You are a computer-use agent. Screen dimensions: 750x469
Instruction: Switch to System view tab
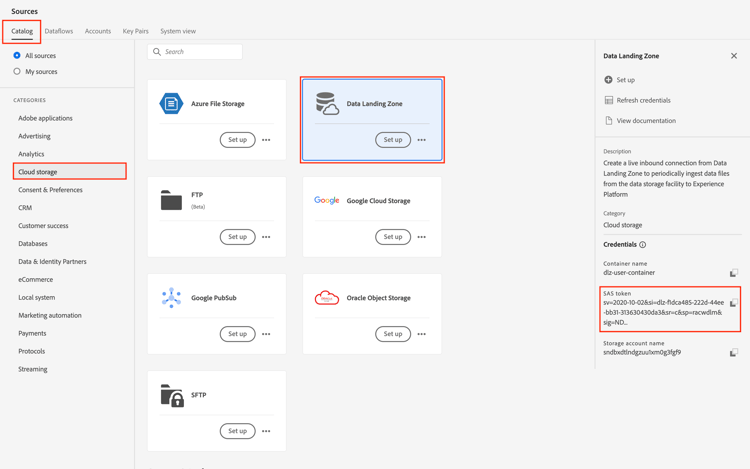(178, 31)
